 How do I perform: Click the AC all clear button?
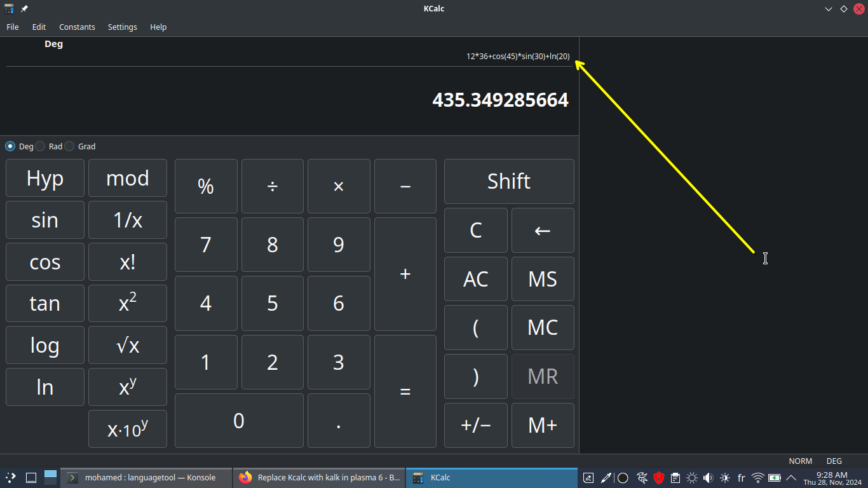(x=476, y=279)
